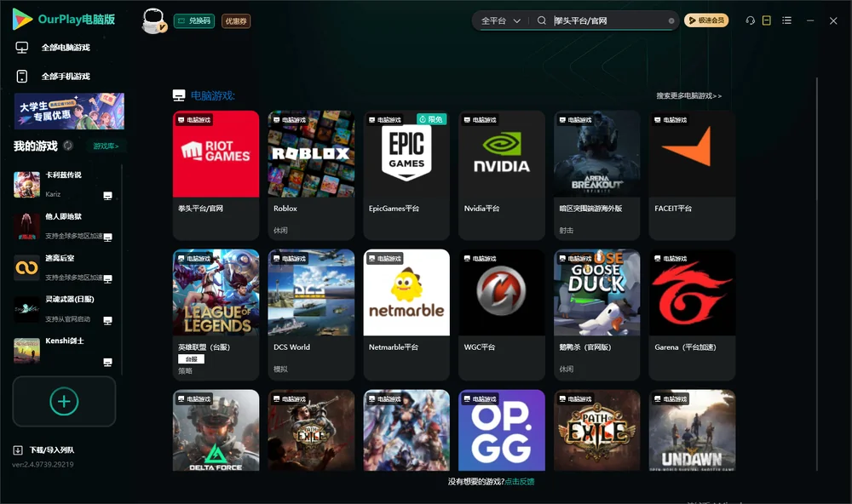Image resolution: width=852 pixels, height=504 pixels.
Task: Click the yellow bookmark window icon
Action: [766, 20]
